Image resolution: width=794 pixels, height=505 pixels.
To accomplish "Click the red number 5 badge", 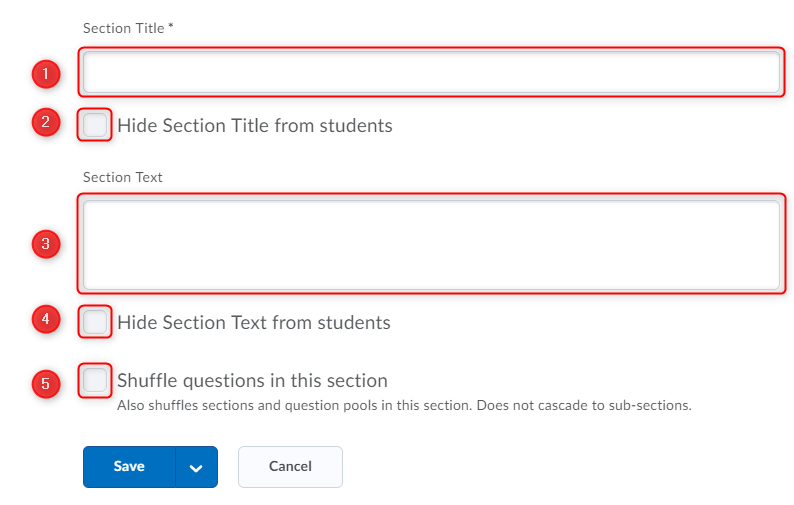I will (x=46, y=383).
